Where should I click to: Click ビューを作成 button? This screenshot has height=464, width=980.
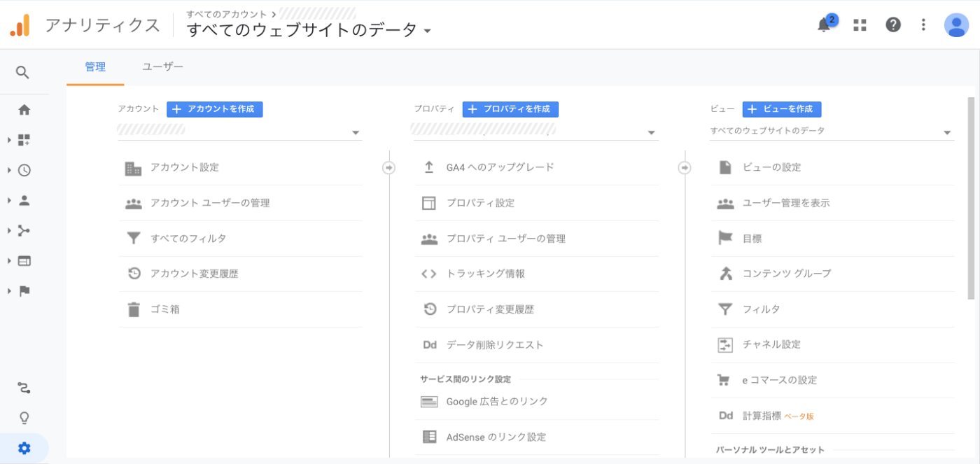(x=782, y=109)
